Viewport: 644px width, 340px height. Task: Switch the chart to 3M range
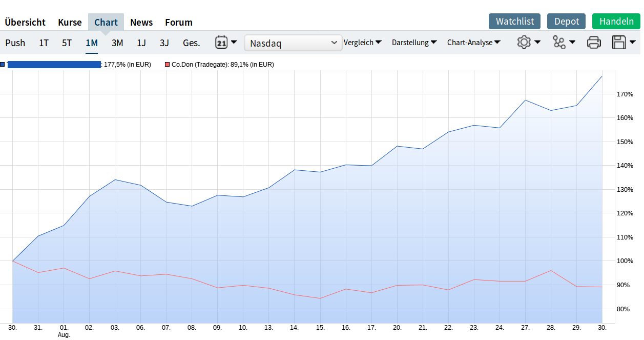117,43
